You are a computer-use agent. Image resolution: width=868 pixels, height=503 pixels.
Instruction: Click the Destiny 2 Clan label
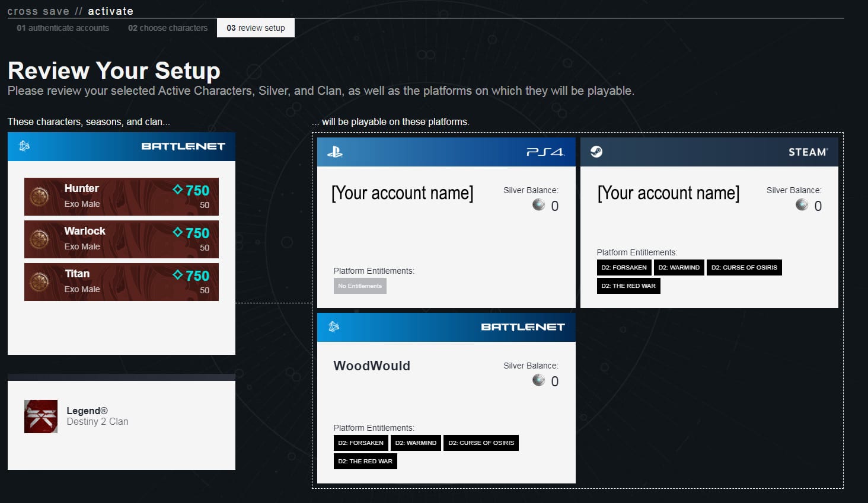click(x=97, y=421)
